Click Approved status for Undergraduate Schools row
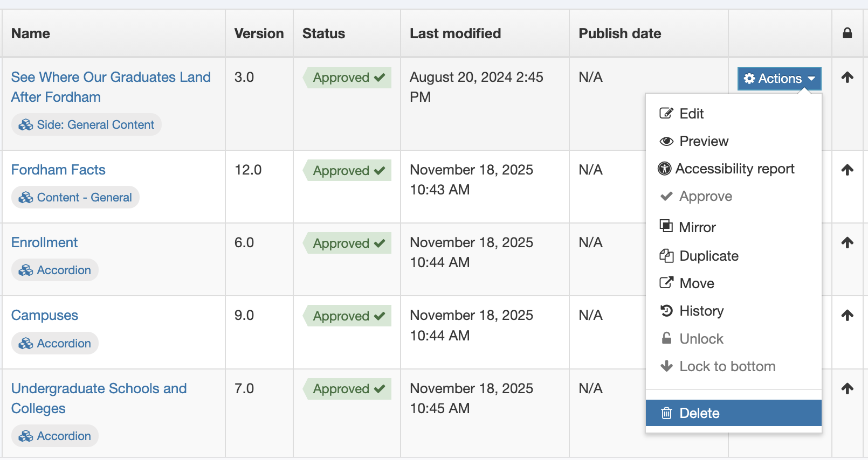 pos(348,389)
